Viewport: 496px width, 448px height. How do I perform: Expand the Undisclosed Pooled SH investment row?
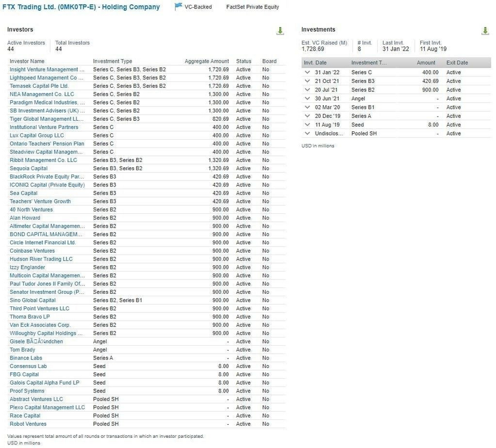[307, 133]
